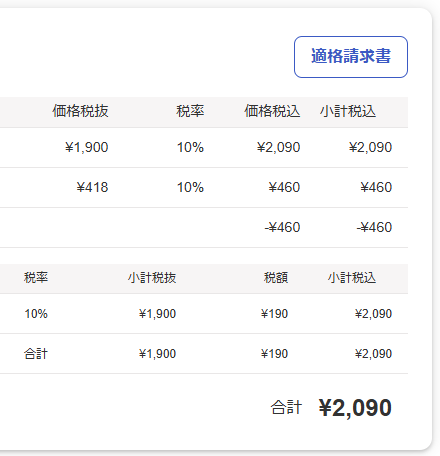Click the 10% row in tax summary
440x456 pixels.
[204, 314]
